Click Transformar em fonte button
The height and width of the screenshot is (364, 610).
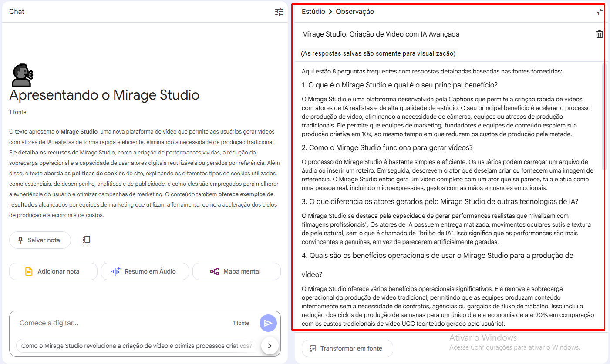(347, 348)
